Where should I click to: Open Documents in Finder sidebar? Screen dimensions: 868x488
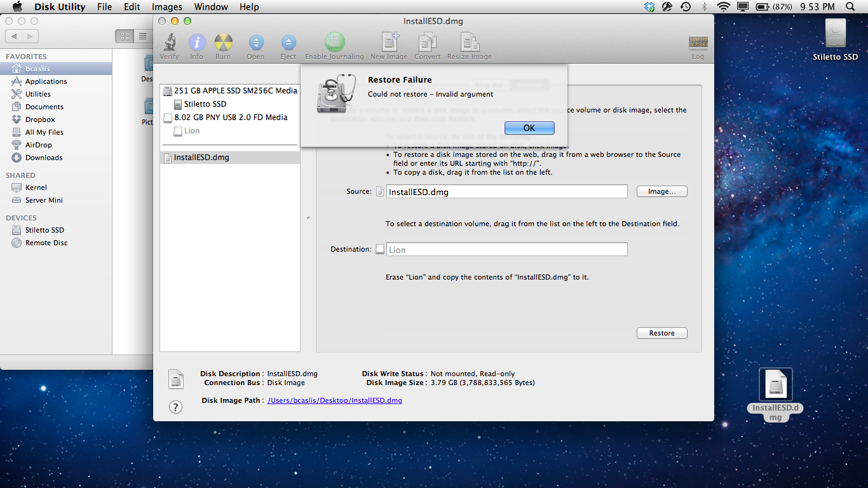(56, 107)
